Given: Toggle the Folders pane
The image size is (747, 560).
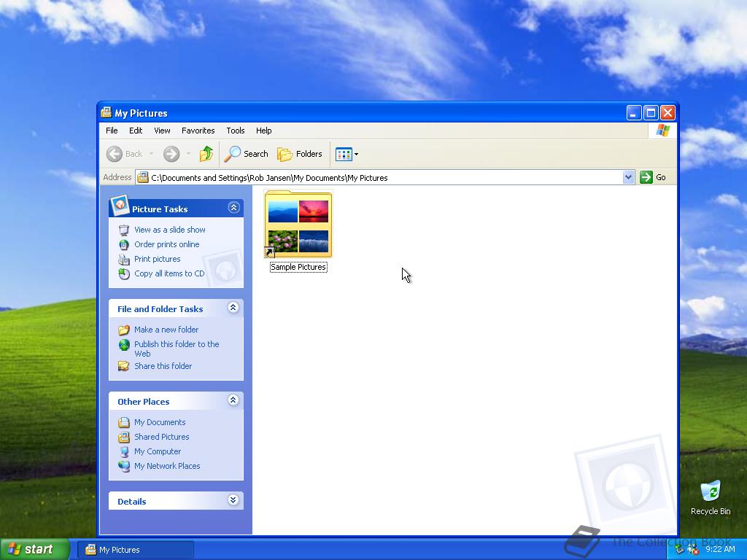Looking at the screenshot, I should 300,154.
